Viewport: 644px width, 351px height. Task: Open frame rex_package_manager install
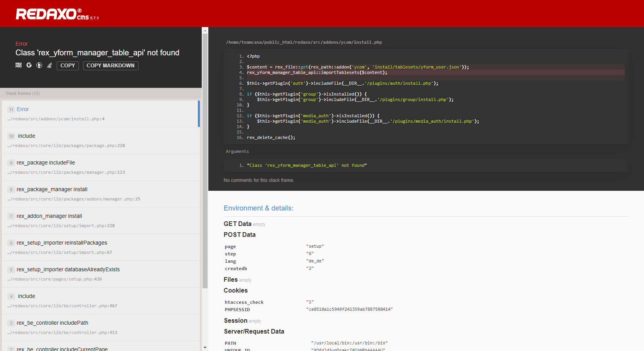point(101,194)
